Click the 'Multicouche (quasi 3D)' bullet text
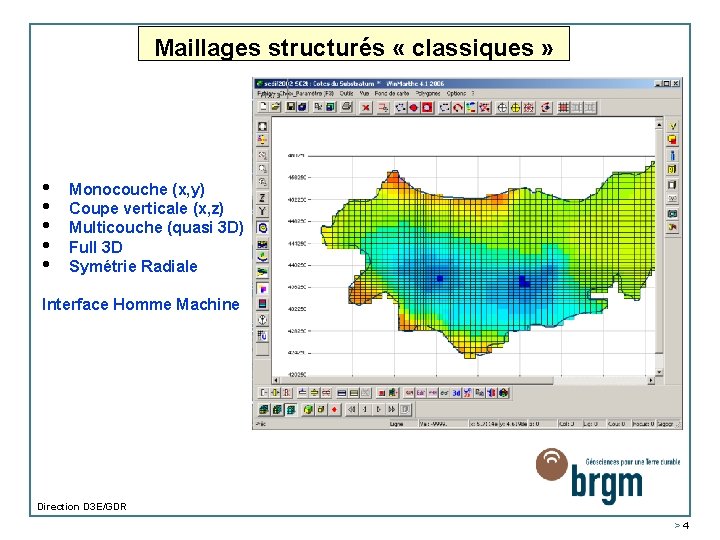Viewport: 720px width, 540px height. click(156, 227)
